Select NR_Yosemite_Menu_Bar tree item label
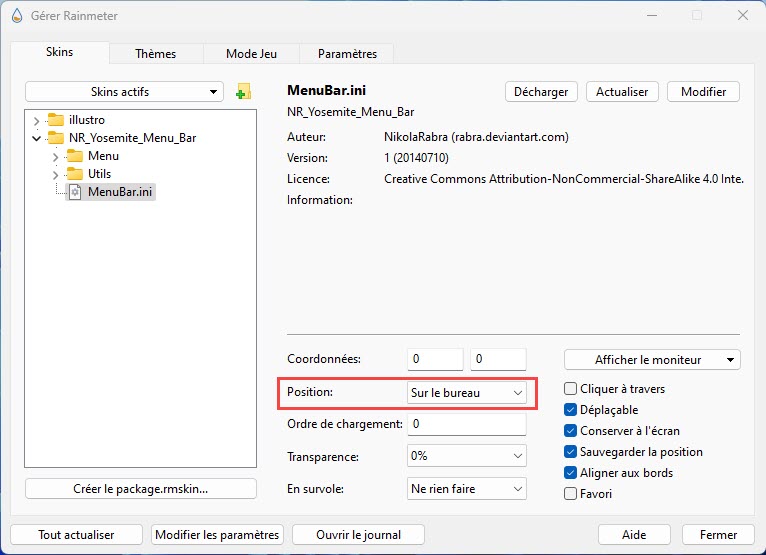The width and height of the screenshot is (766, 555). [x=132, y=138]
